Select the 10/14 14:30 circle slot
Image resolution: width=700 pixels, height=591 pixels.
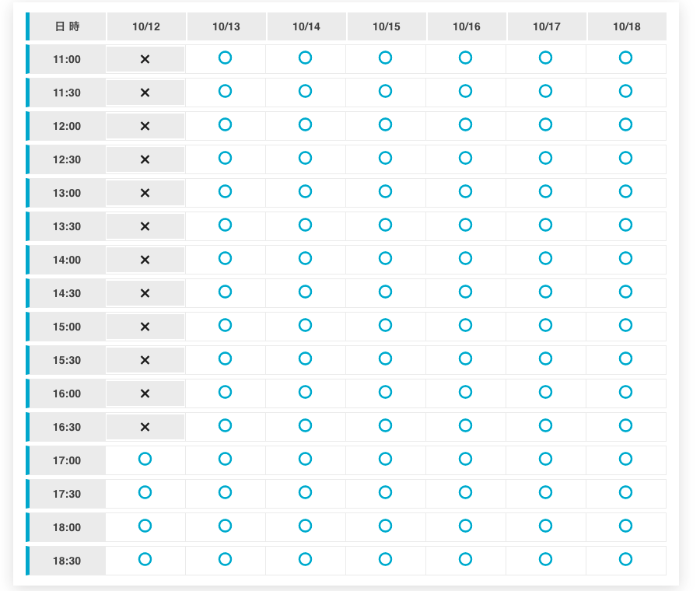[x=306, y=292]
